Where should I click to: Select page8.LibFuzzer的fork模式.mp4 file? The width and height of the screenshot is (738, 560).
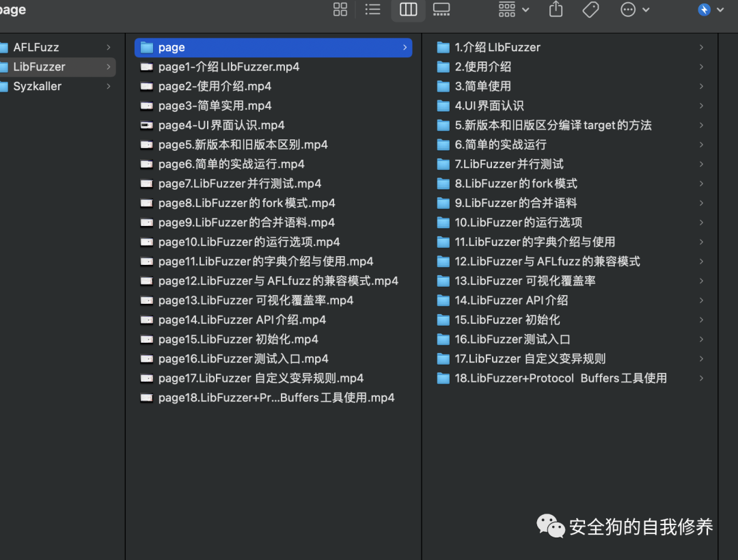(x=273, y=203)
